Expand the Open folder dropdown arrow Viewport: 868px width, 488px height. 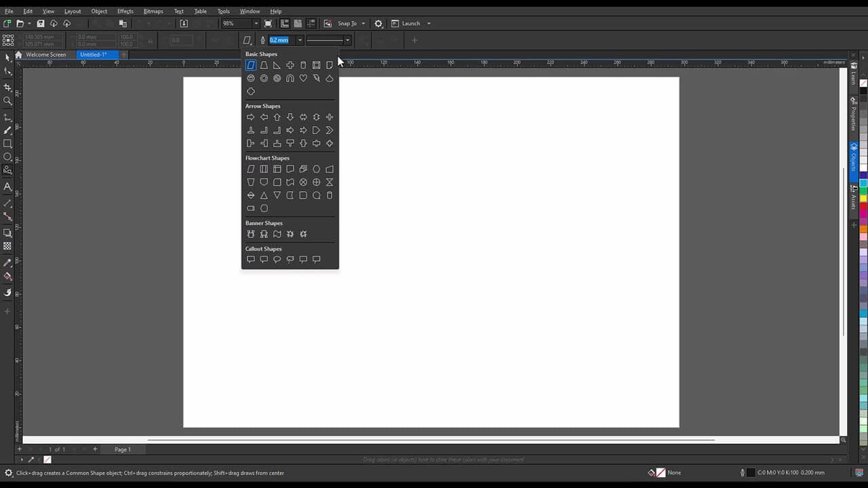29,24
